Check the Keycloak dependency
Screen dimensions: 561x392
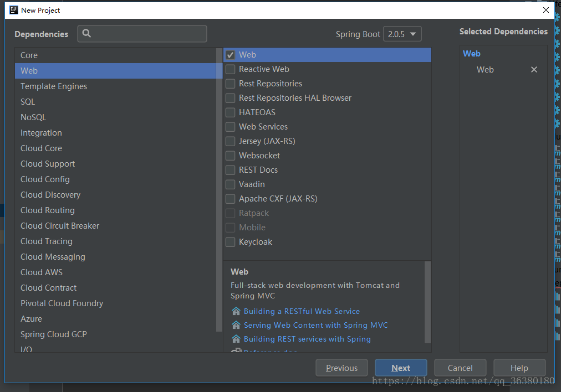[231, 242]
